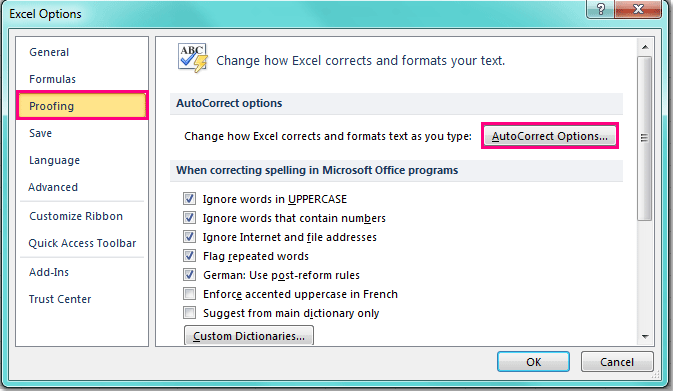Go to Customize Ribbon settings

click(76, 216)
